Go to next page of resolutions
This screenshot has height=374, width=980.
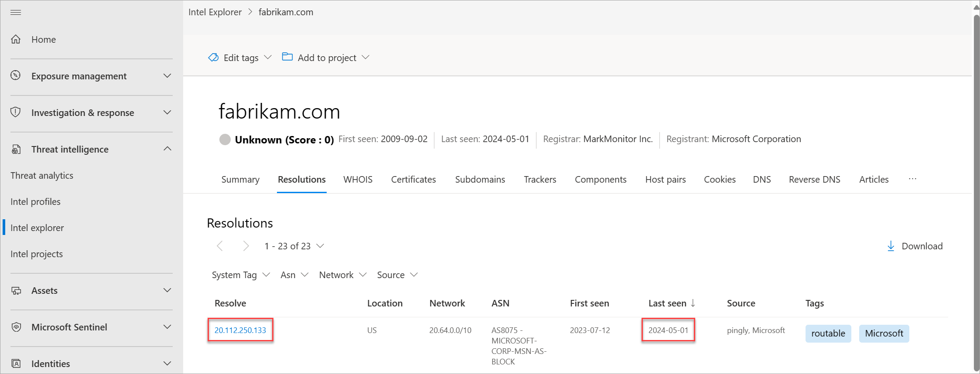click(246, 246)
